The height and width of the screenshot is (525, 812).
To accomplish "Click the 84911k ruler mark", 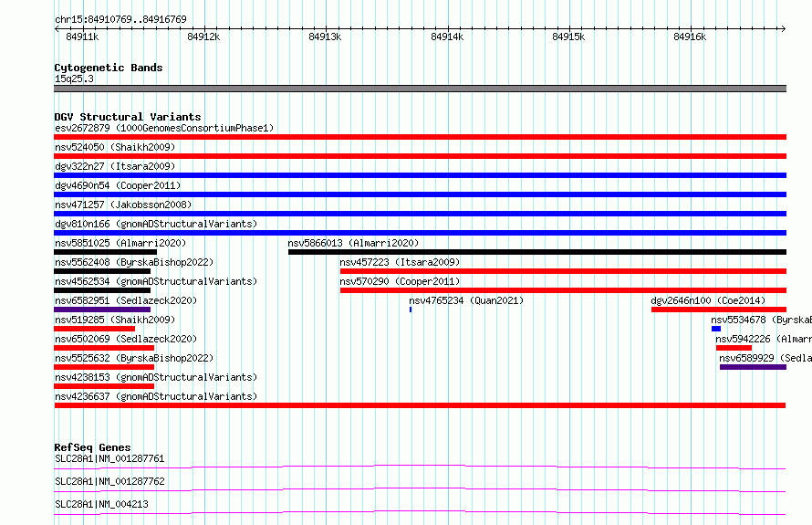I will (82, 37).
